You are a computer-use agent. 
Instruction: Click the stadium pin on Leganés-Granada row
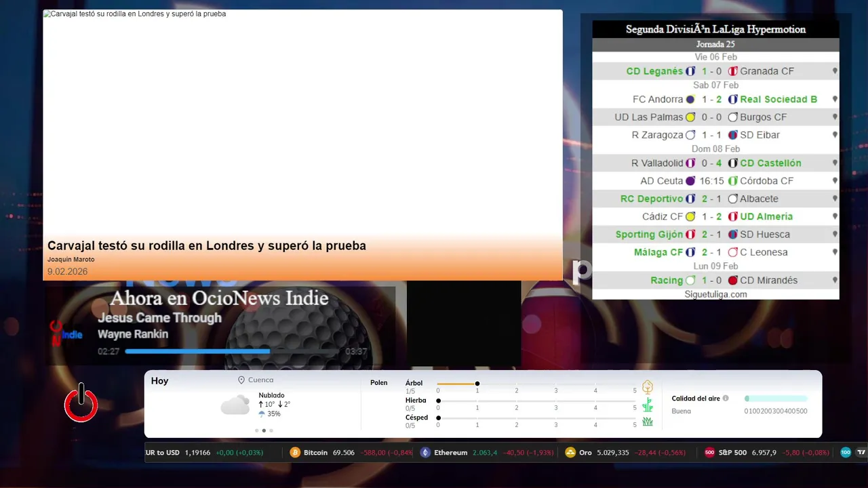tap(835, 71)
